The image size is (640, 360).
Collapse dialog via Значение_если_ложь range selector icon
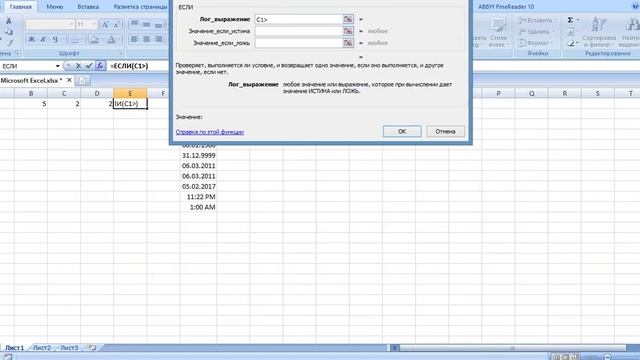pyautogui.click(x=348, y=43)
